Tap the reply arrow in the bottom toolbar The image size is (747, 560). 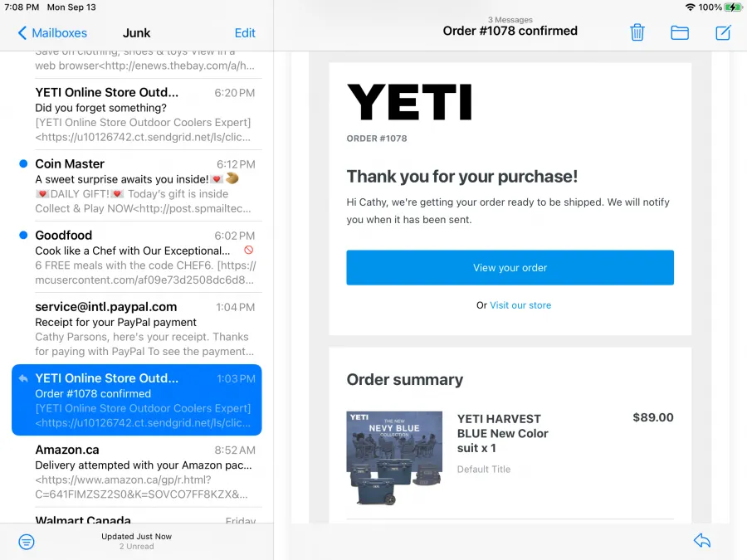(x=701, y=540)
